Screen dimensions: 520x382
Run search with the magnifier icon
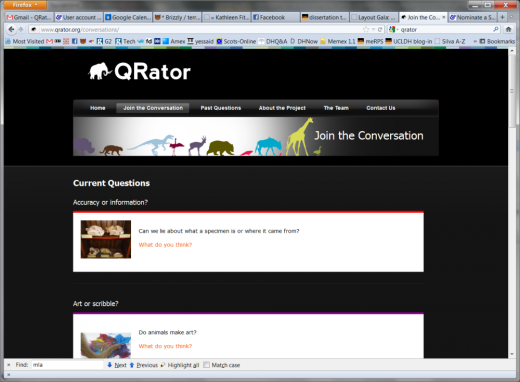tap(496, 29)
